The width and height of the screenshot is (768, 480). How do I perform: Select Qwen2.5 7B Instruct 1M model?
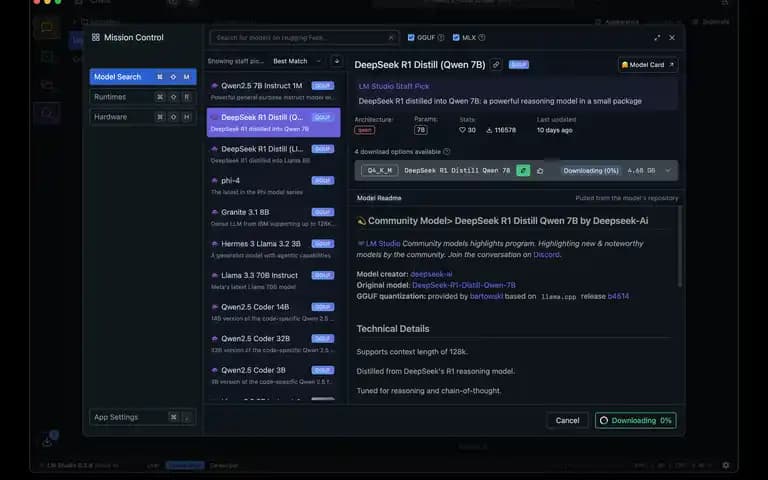tap(273, 91)
